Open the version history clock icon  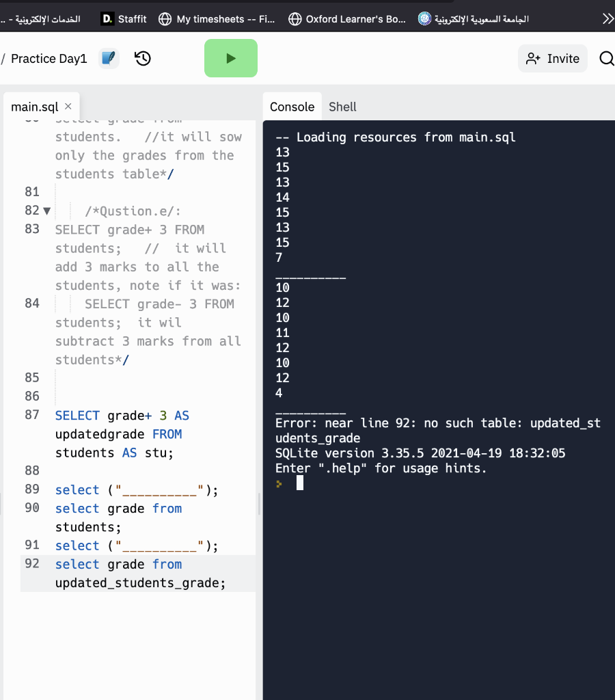142,59
